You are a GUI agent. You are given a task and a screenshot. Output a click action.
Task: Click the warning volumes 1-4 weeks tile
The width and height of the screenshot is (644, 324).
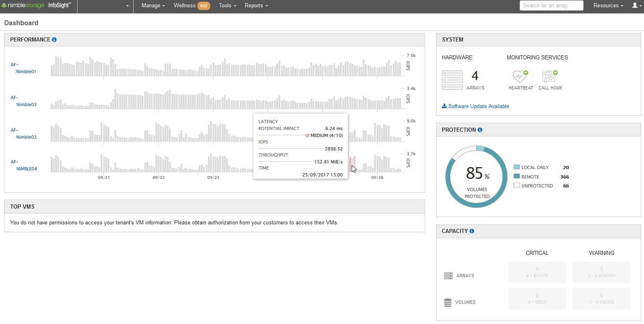601,299
